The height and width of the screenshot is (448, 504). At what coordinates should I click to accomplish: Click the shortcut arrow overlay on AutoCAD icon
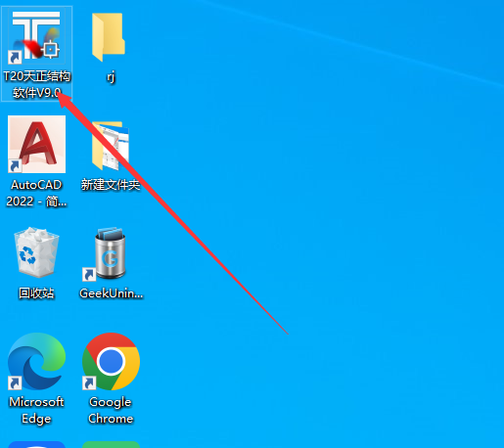15,166
